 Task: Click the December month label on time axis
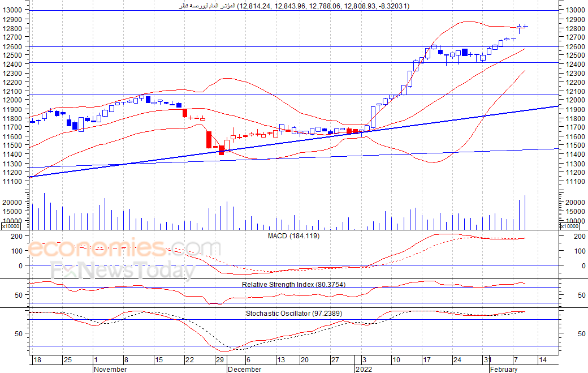(x=244, y=369)
